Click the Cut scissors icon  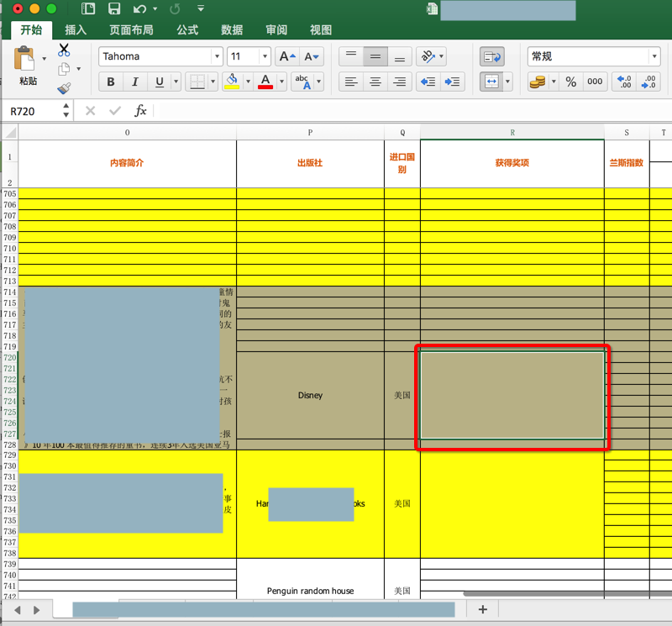[x=64, y=50]
